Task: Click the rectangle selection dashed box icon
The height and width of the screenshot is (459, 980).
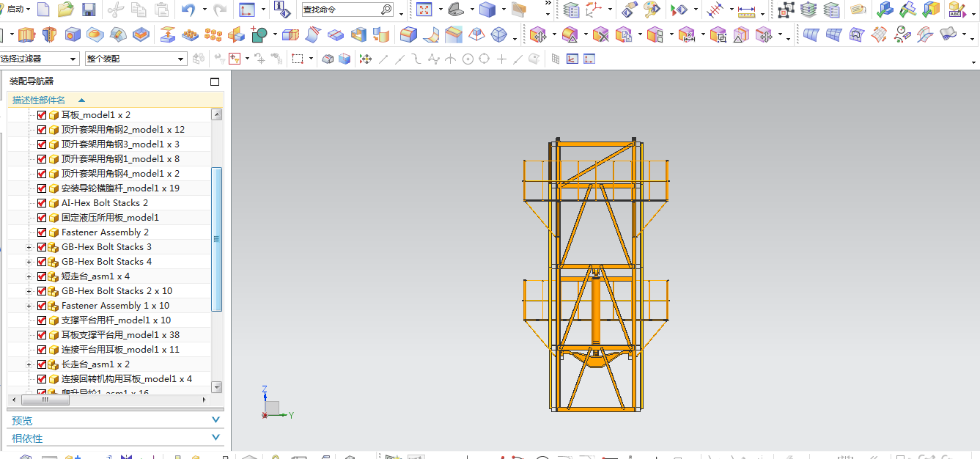Action: click(x=297, y=59)
